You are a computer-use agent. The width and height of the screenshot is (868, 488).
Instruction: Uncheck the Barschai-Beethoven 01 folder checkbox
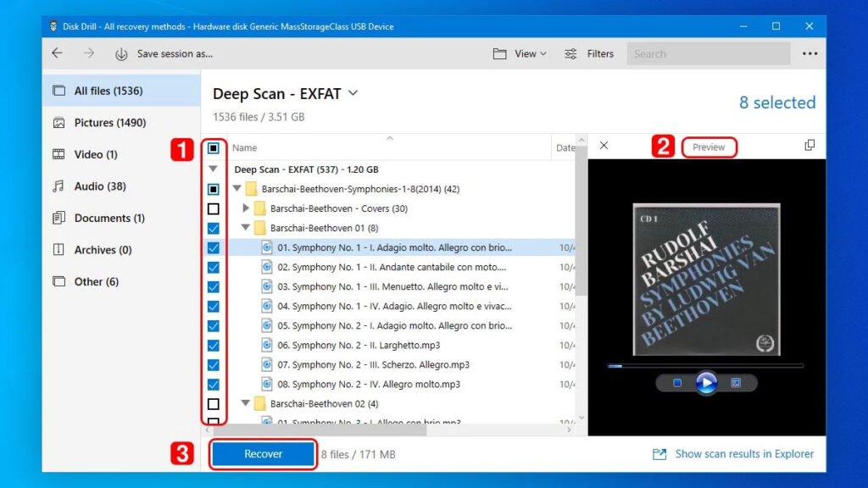point(213,228)
